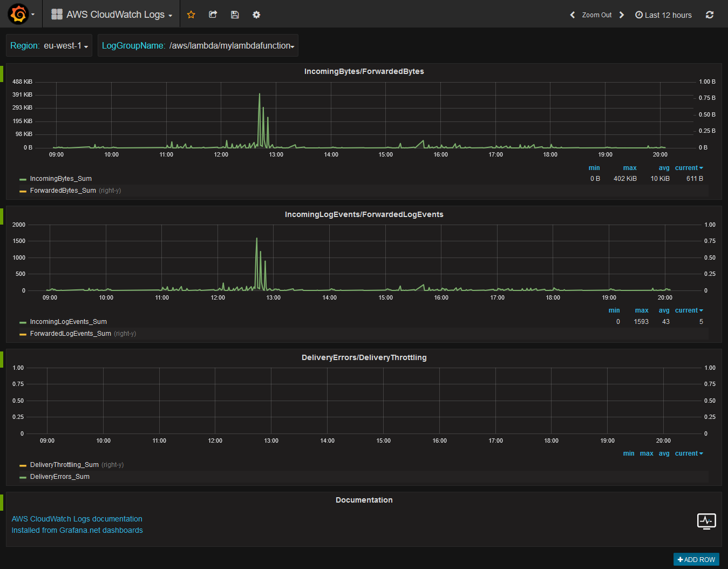The height and width of the screenshot is (569, 728).
Task: Open color picker for DeliveryErrors_Sum swatch
Action: pos(23,477)
